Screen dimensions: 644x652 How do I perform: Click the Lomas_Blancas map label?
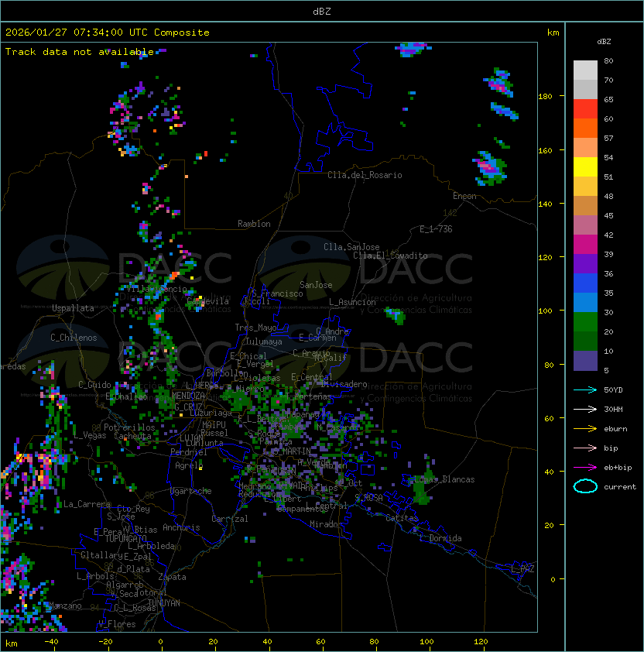(444, 479)
